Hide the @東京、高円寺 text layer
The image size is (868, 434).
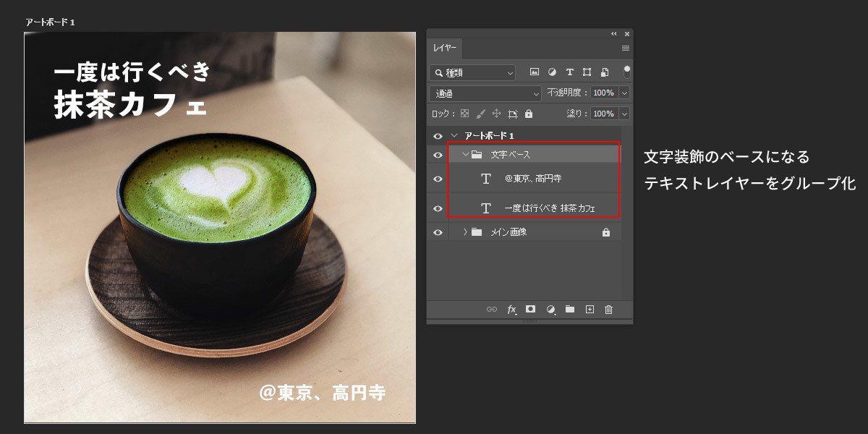point(438,179)
